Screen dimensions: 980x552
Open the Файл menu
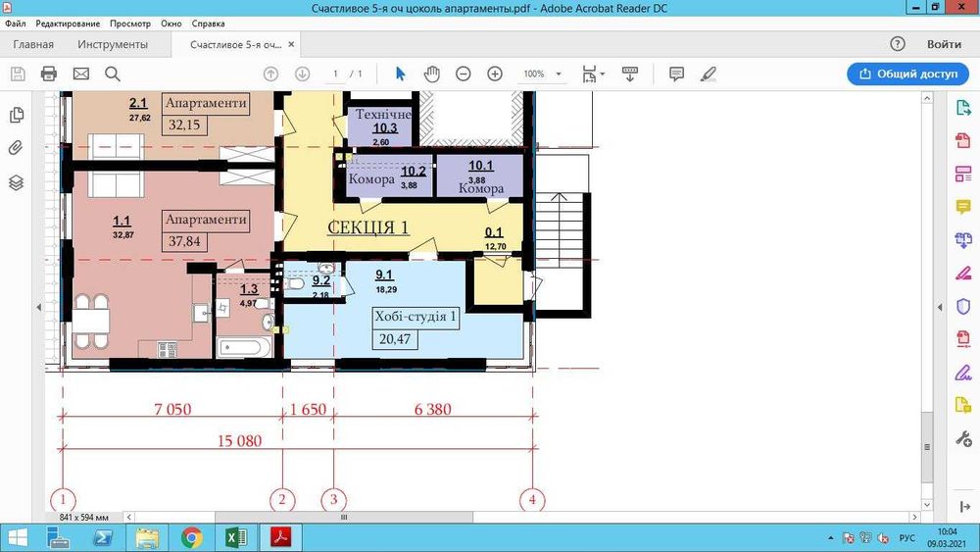[x=16, y=24]
